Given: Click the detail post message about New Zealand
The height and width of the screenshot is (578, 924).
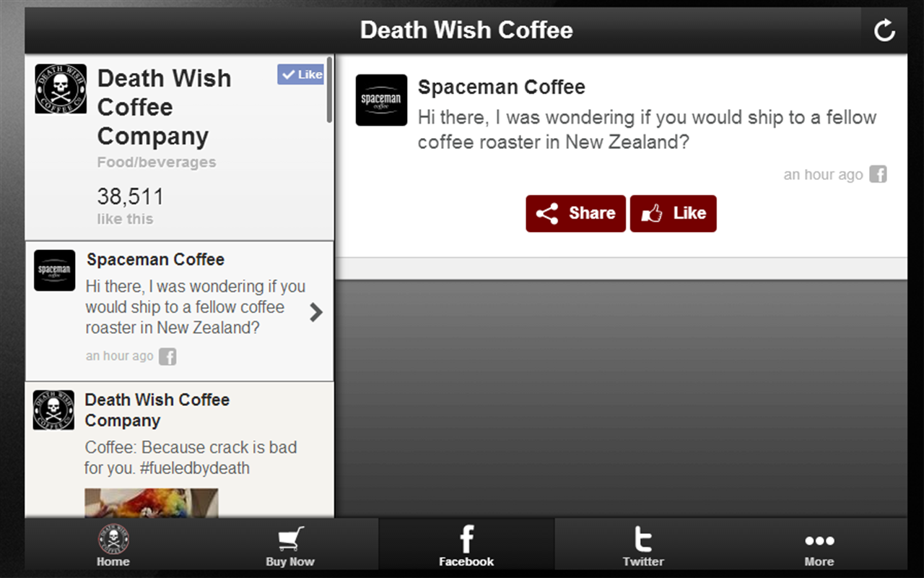Looking at the screenshot, I should tap(648, 130).
